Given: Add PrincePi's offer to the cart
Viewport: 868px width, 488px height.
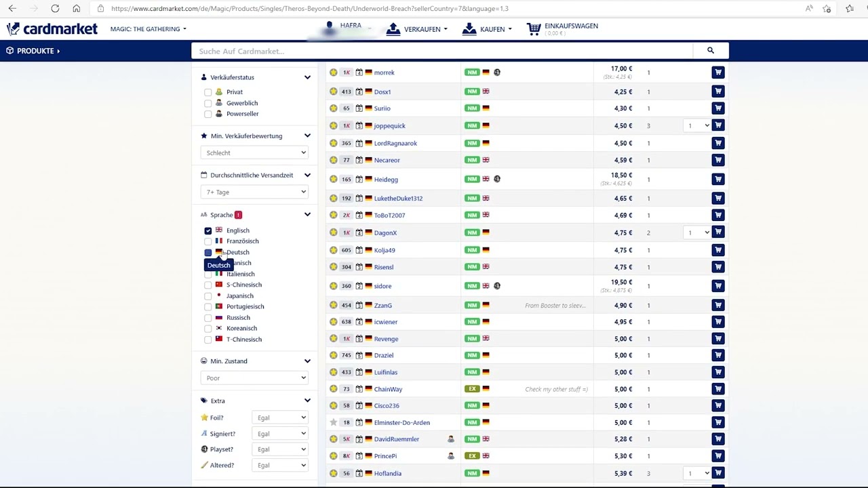Looking at the screenshot, I should tap(718, 456).
